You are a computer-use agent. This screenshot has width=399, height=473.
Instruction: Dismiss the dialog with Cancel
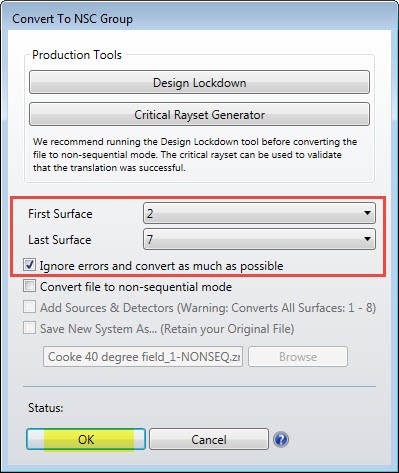click(x=209, y=439)
